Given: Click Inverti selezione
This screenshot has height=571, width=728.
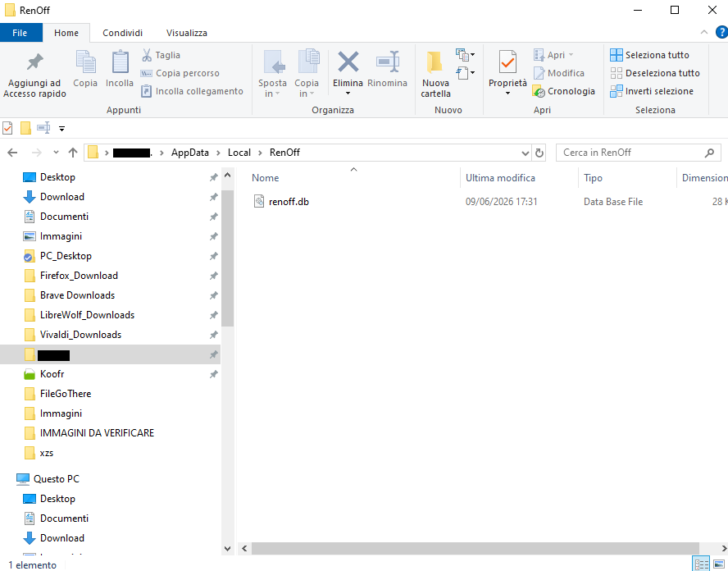Looking at the screenshot, I should [x=652, y=91].
